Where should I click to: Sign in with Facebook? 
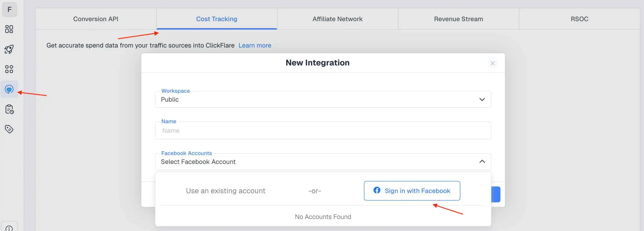412,191
